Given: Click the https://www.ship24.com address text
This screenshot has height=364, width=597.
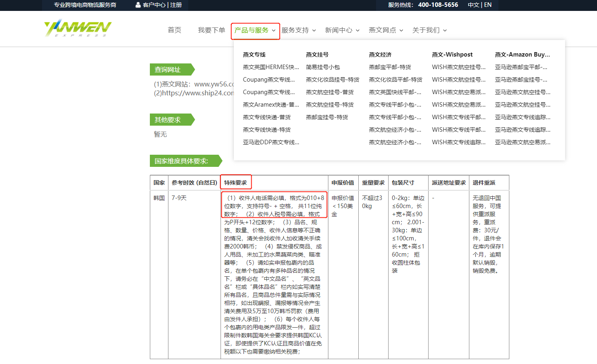Looking at the screenshot, I should coord(194,93).
